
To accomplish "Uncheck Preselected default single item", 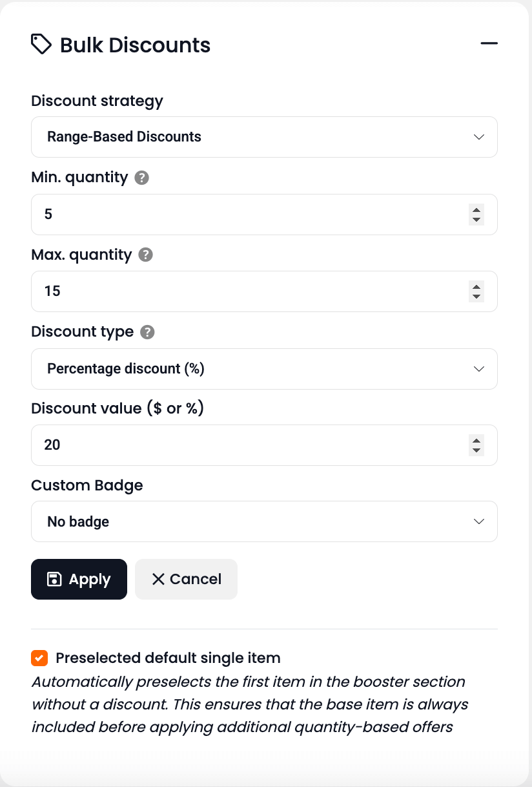I will (39, 658).
